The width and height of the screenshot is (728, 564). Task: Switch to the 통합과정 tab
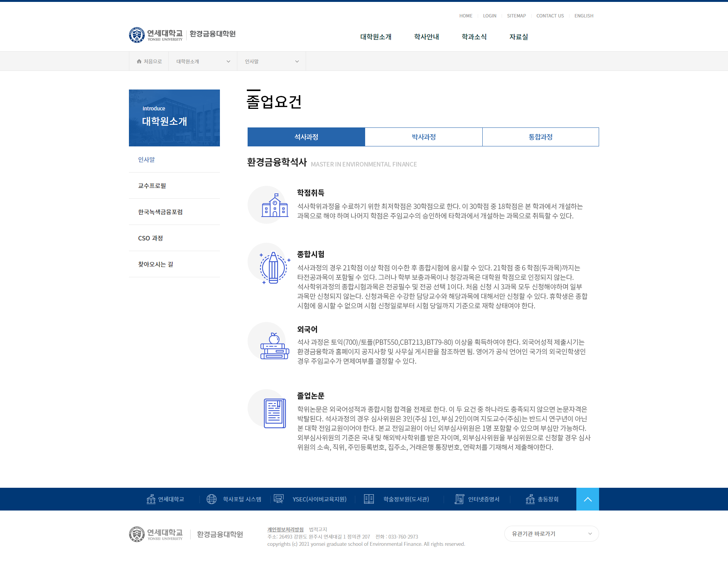click(x=540, y=137)
